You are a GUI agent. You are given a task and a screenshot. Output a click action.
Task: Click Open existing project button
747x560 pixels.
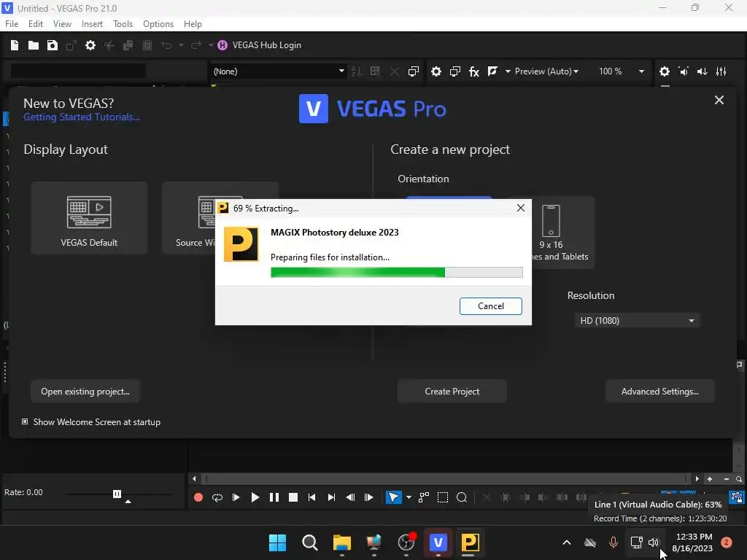[85, 392]
